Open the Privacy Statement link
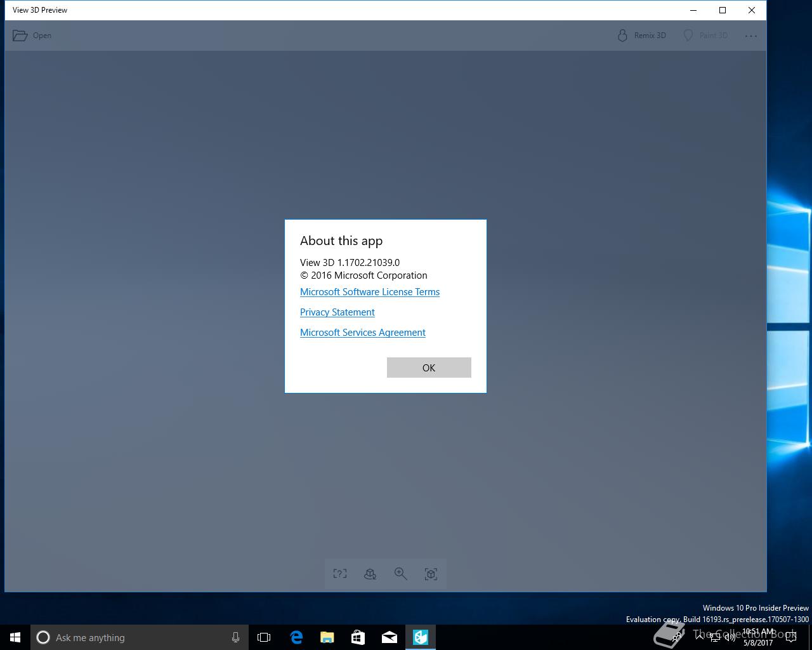The width and height of the screenshot is (812, 650). pos(337,312)
